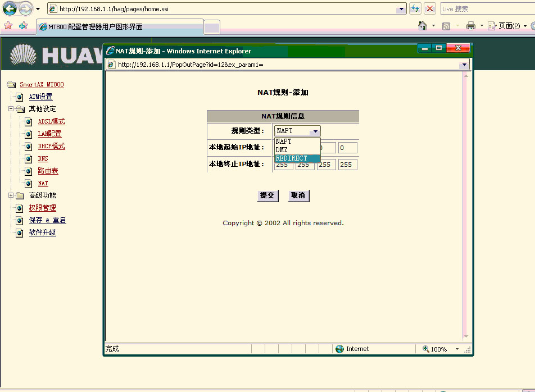Click the Home page icon
Viewport: 535px width, 392px height.
423,26
